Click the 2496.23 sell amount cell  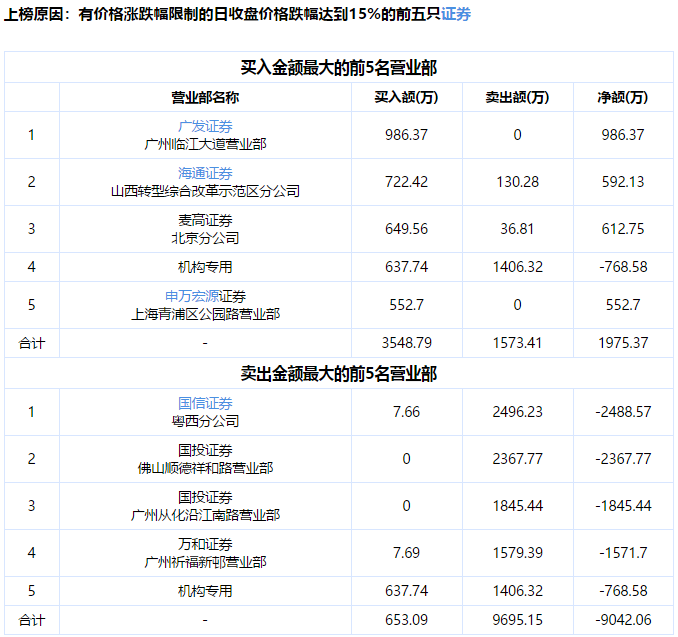(x=517, y=412)
